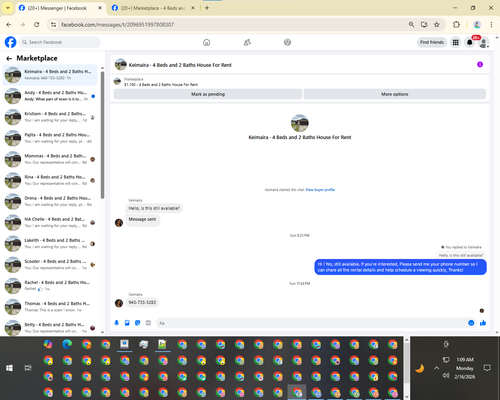
Task: Go back using the Marketplace arrow
Action: (9, 58)
